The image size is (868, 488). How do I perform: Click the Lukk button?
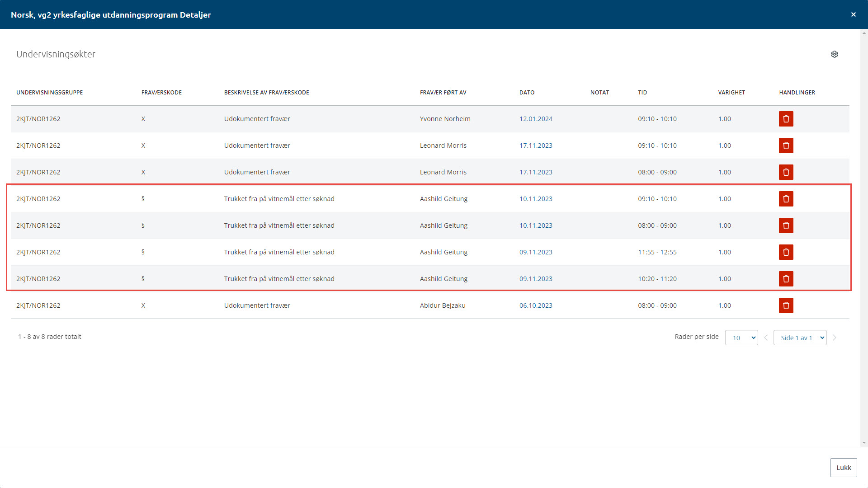pos(843,468)
